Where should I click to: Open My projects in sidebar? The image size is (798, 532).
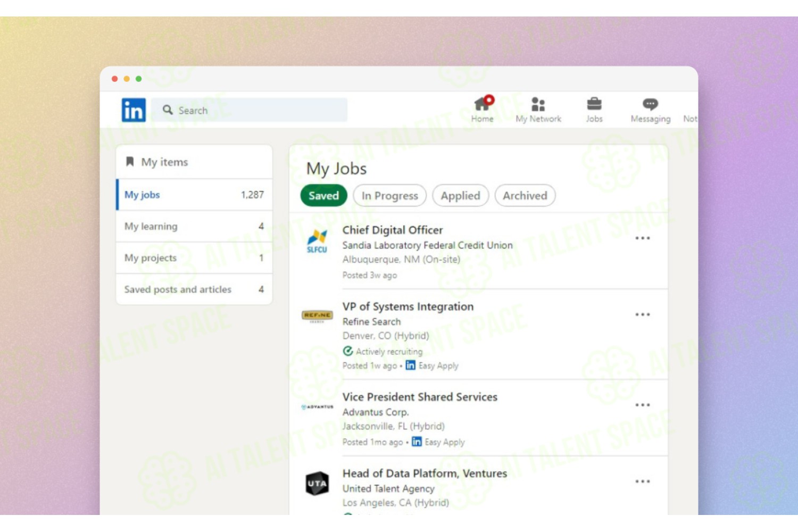point(194,257)
